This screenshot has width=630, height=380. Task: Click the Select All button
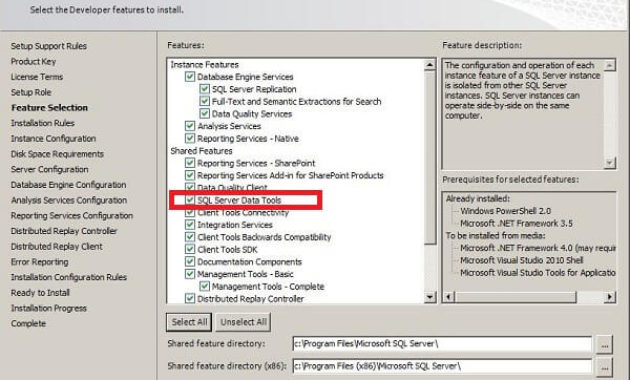189,322
